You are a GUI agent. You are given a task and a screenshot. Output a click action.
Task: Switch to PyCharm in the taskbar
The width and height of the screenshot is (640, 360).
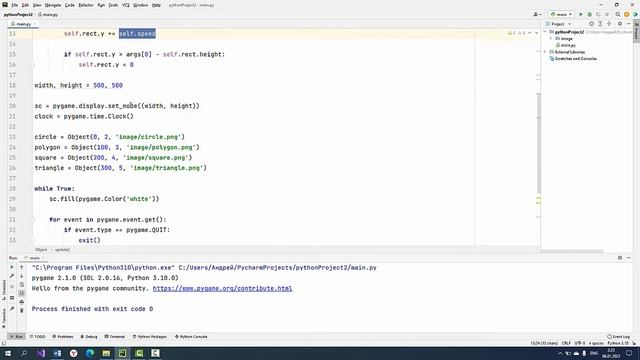(122, 353)
